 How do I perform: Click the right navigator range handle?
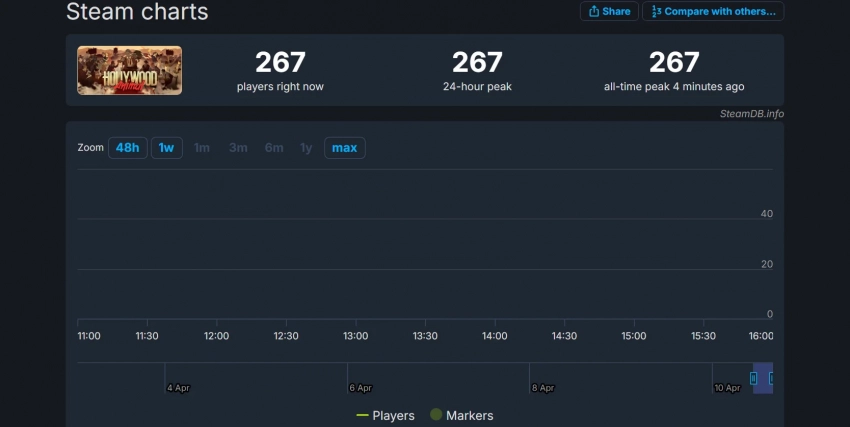point(771,378)
